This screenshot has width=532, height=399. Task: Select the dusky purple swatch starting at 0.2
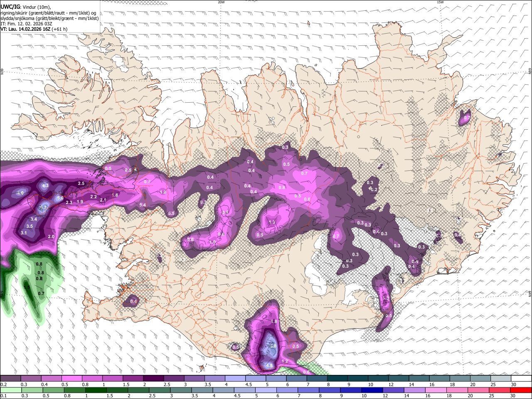[10, 378]
